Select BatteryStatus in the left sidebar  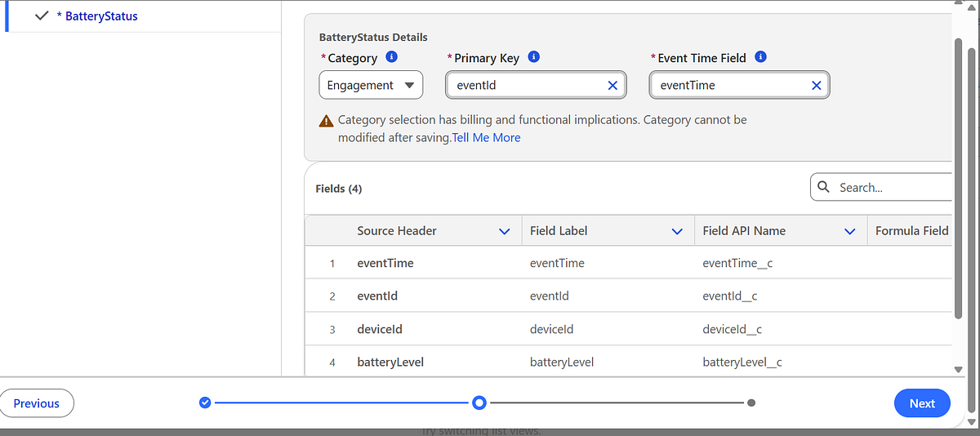(101, 16)
